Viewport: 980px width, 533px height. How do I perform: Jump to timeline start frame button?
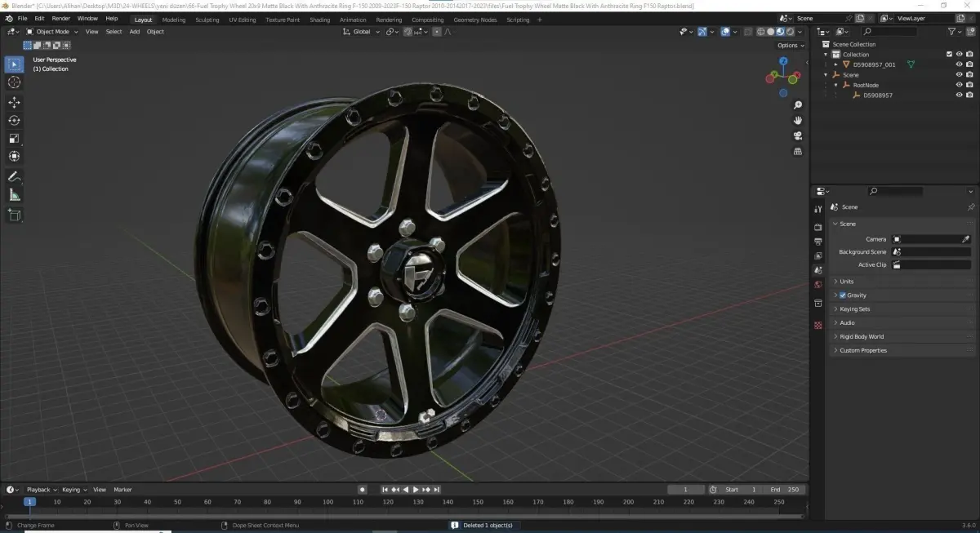tap(385, 490)
